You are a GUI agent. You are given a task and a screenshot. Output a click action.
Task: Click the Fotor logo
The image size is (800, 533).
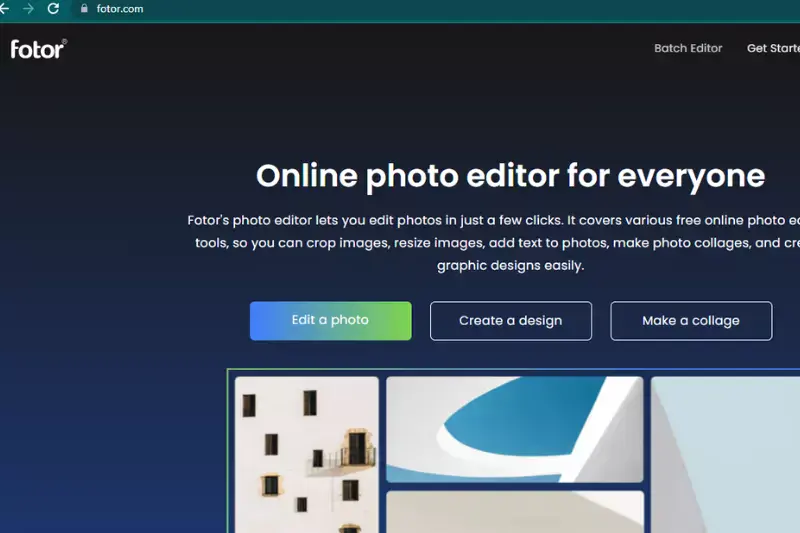[38, 48]
